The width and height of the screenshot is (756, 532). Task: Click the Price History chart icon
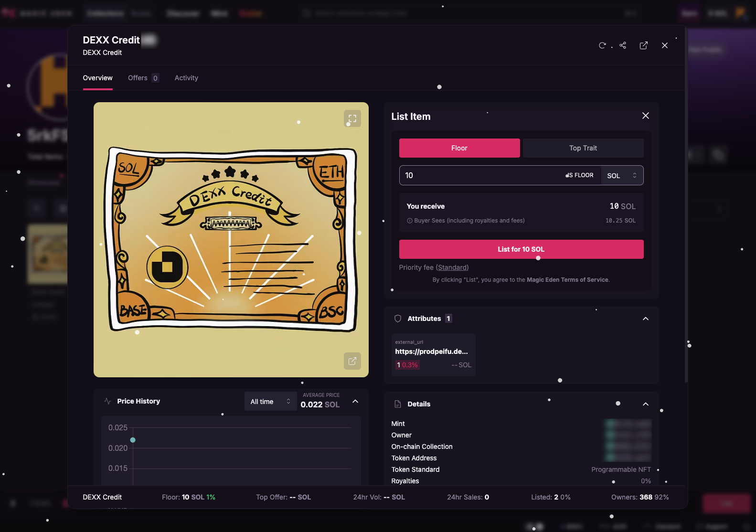pos(108,401)
